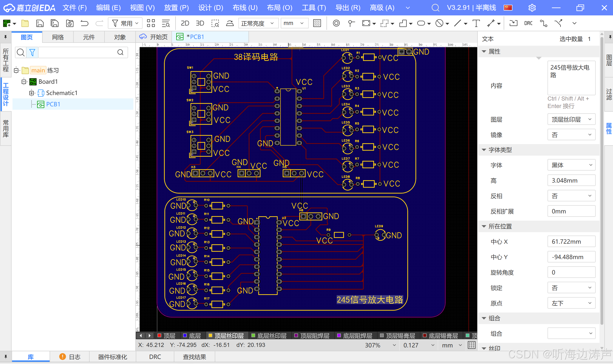Viewport: 613px width, 364px height.
Task: Open the 查找结果 panel
Action: tap(194, 357)
